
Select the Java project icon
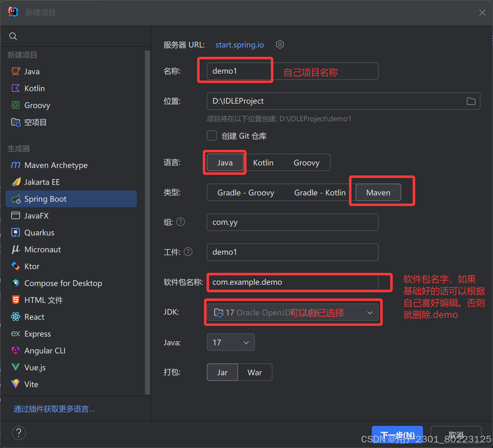point(16,71)
